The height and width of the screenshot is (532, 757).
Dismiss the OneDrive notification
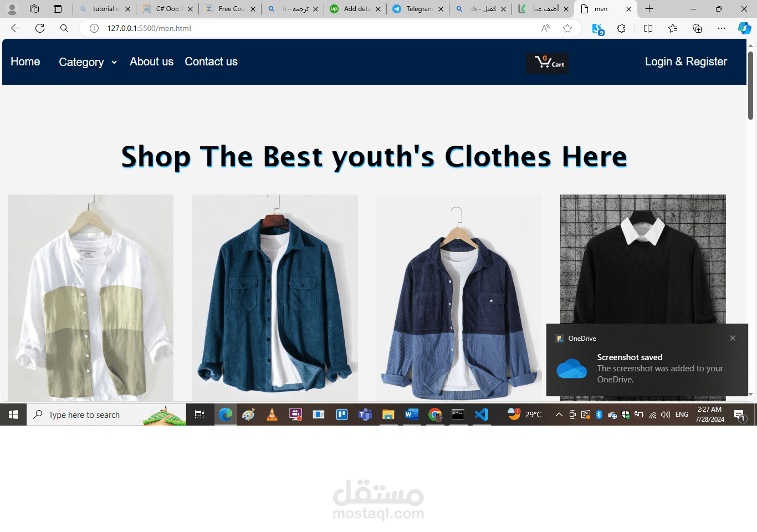click(x=733, y=338)
